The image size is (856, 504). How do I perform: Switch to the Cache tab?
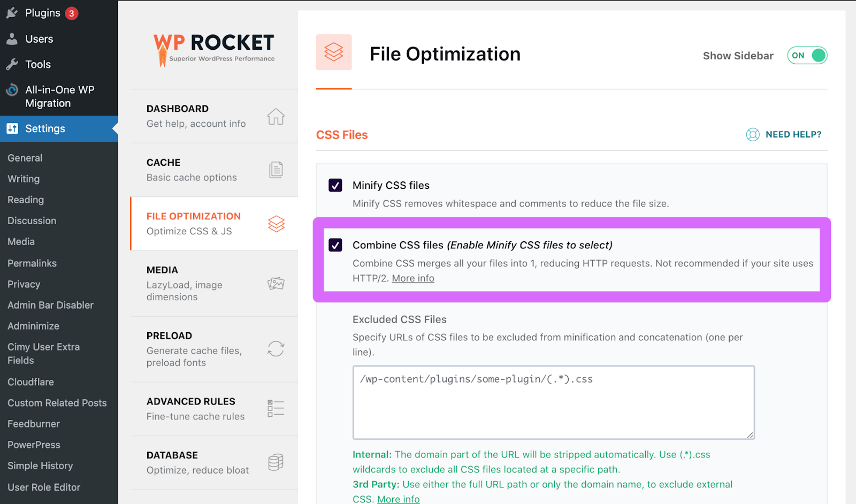pyautogui.click(x=214, y=170)
